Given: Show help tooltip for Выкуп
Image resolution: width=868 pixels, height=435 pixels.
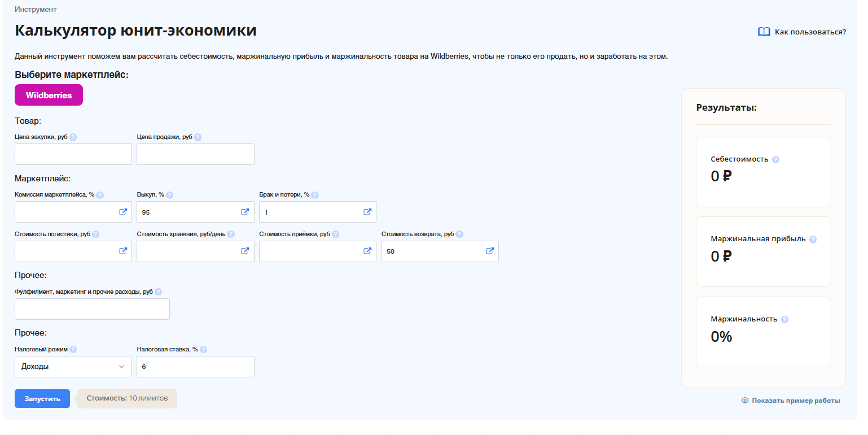Looking at the screenshot, I should (169, 195).
